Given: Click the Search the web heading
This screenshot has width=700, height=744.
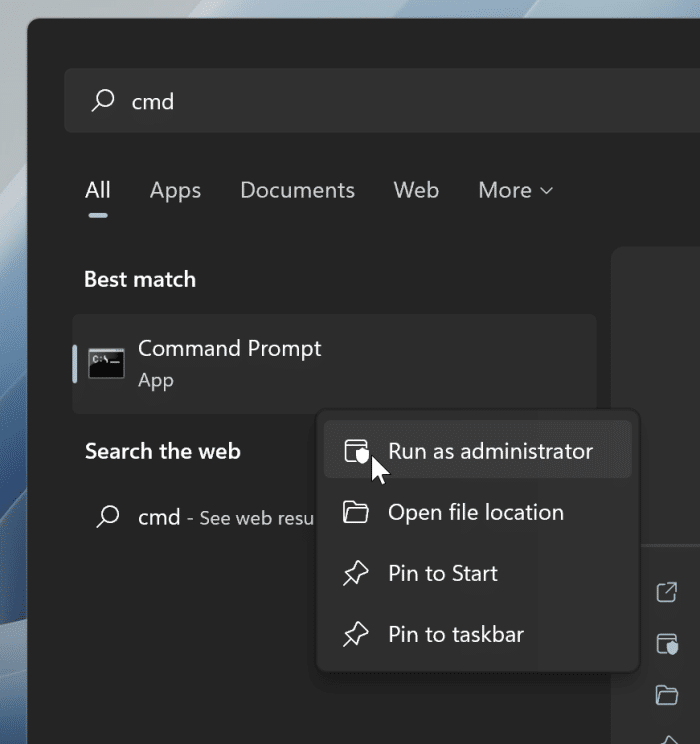Looking at the screenshot, I should point(163,451).
